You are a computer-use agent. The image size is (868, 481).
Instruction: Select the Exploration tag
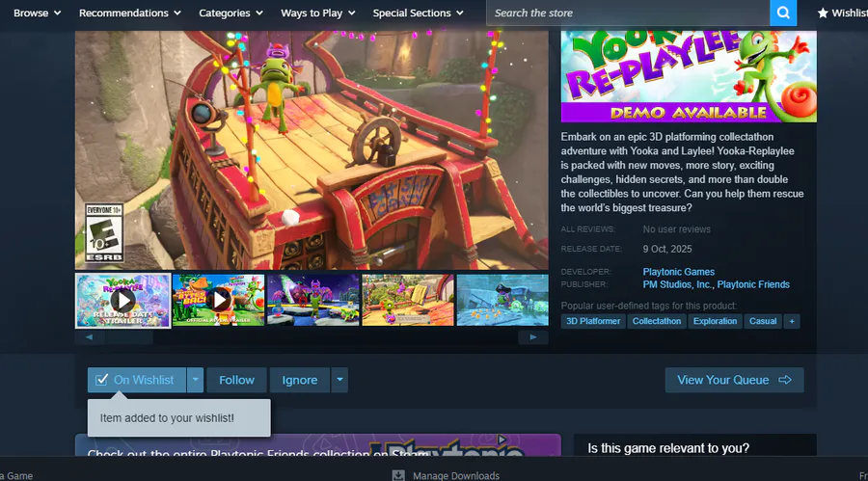pyautogui.click(x=715, y=321)
